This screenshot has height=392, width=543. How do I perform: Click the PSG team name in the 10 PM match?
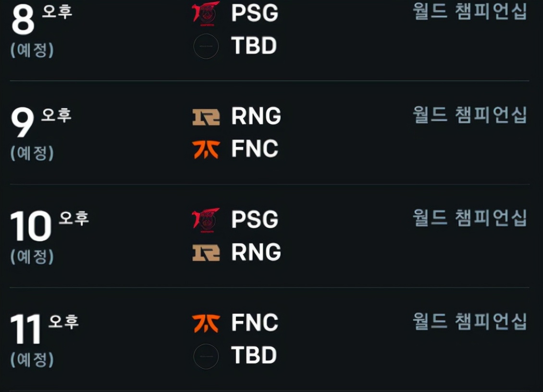[x=255, y=220]
